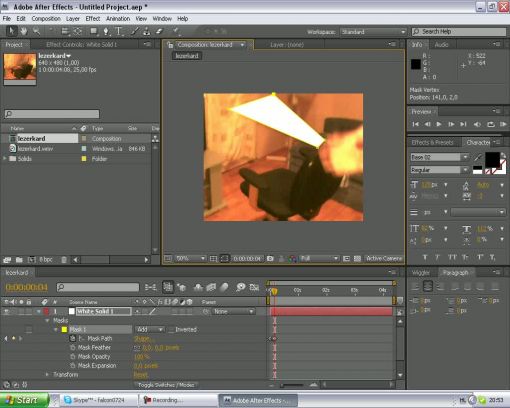510x408 pixels.
Task: Select the Pan Behind tool
Action: (x=77, y=31)
